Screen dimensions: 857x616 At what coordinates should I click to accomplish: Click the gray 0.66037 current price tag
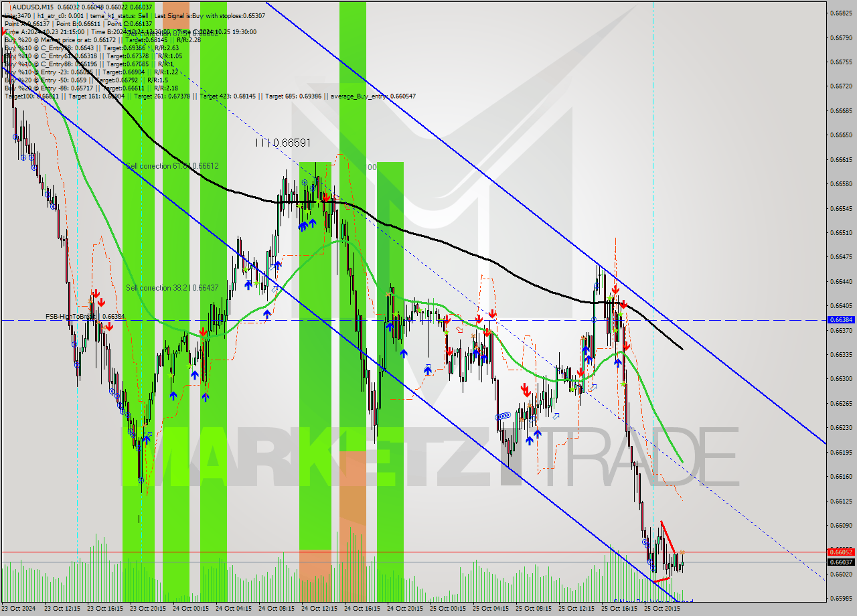(842, 562)
